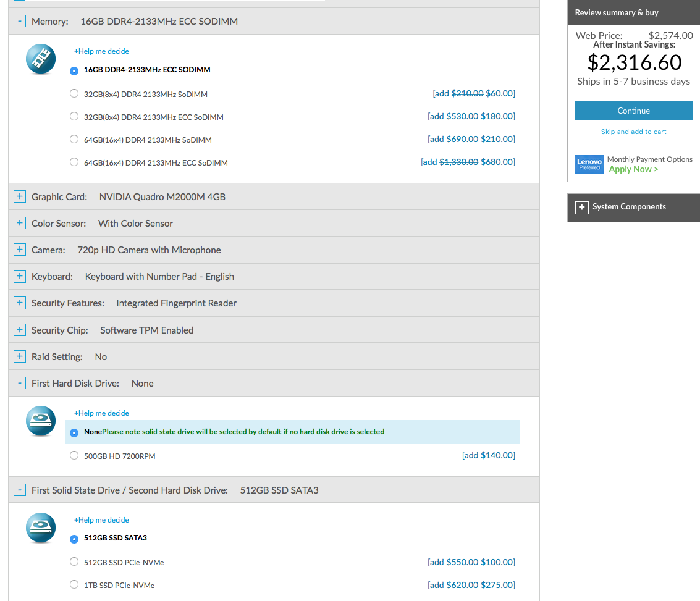Click Software TPM Enabled text
Viewport: 700px width, 601px height.
(147, 330)
